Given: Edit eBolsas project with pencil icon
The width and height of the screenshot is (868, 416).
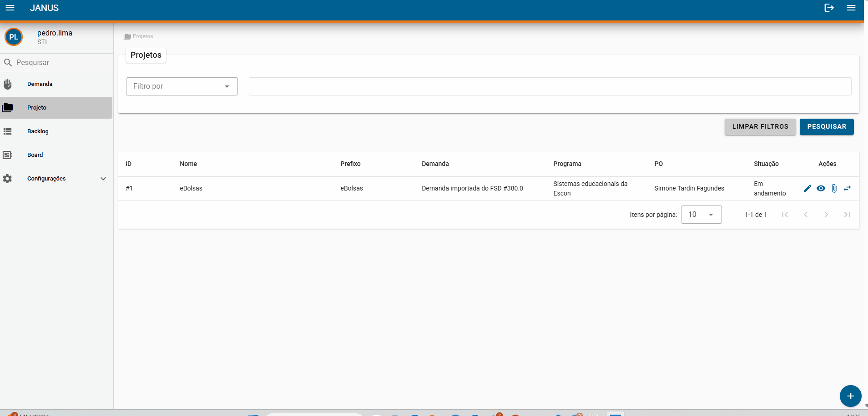Looking at the screenshot, I should [807, 188].
